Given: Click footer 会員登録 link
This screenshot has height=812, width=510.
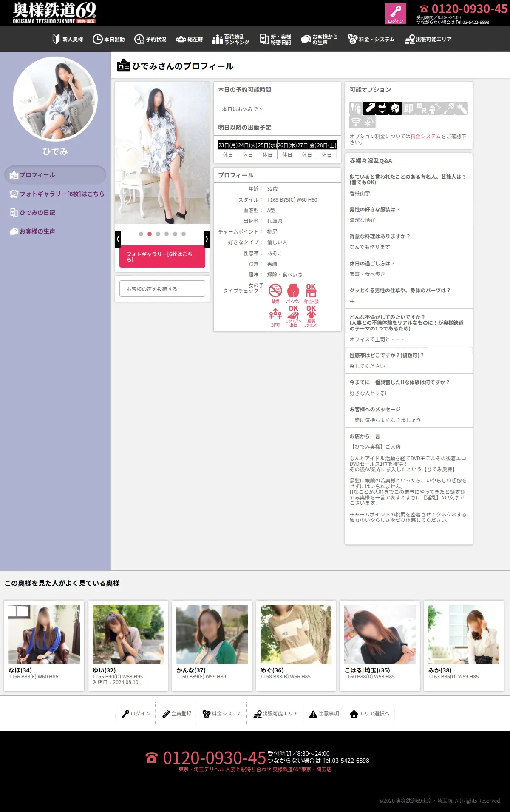Looking at the screenshot, I should [177, 713].
